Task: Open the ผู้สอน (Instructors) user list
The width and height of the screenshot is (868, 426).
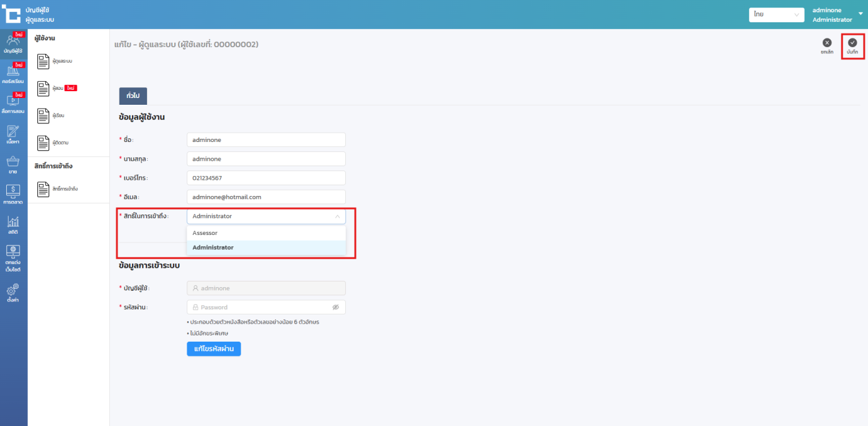Action: coord(56,88)
